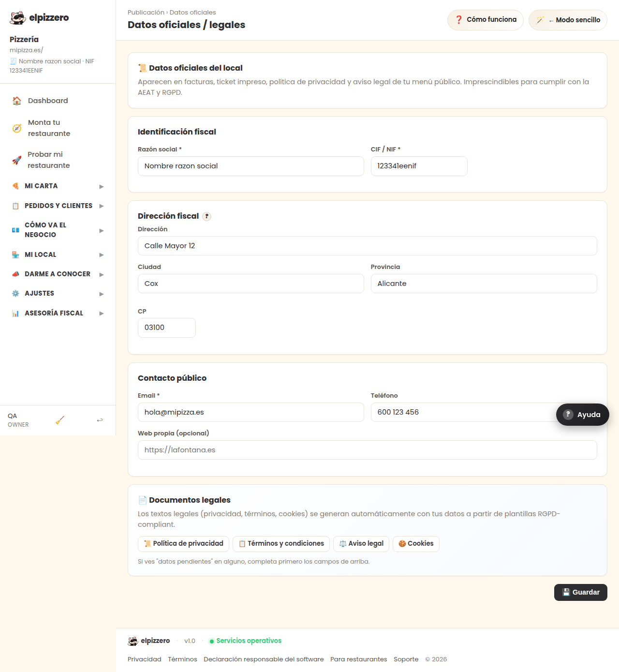Viewport: 619px width, 672px height.
Task: Open Términos y condiciones document
Action: [x=281, y=544]
